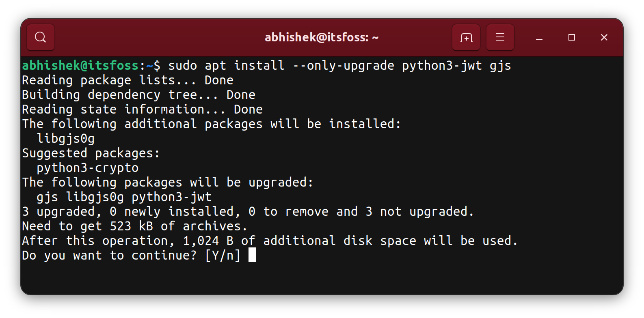Open the terminal search icon

(41, 37)
